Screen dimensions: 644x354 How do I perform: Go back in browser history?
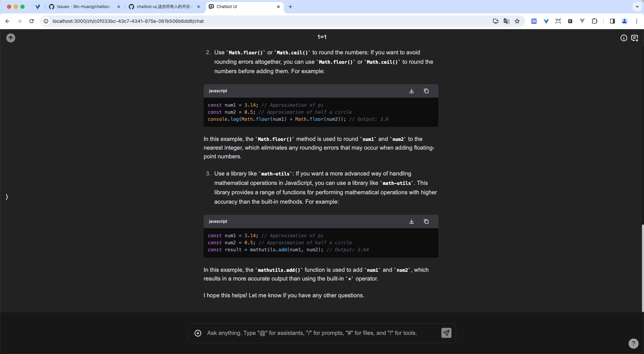pos(7,21)
